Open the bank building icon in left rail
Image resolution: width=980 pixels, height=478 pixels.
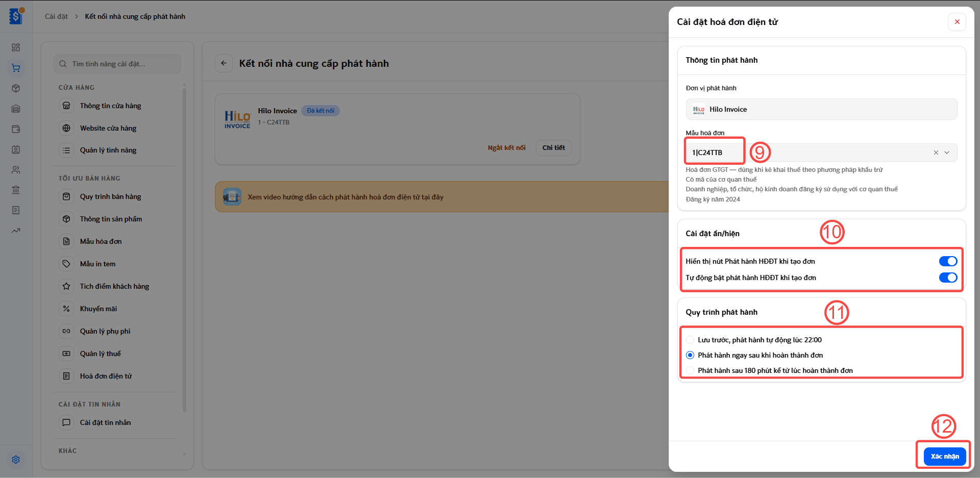coord(16,190)
